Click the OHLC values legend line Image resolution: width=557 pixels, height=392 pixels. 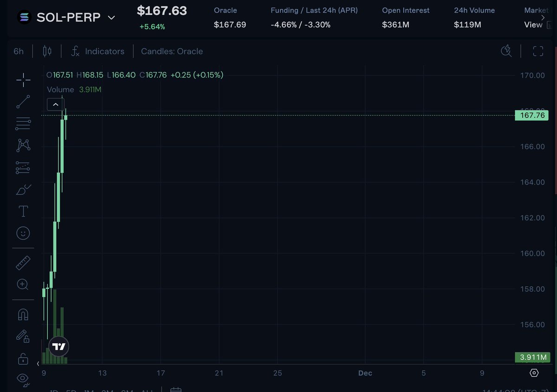[135, 75]
